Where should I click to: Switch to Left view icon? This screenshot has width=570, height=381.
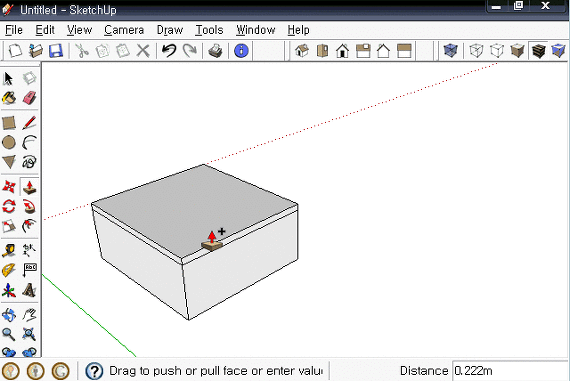(404, 51)
